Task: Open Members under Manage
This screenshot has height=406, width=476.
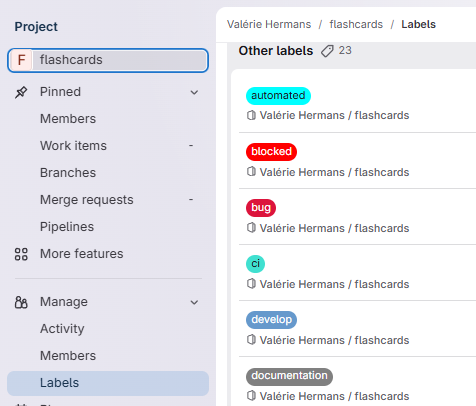Action: coord(108,356)
